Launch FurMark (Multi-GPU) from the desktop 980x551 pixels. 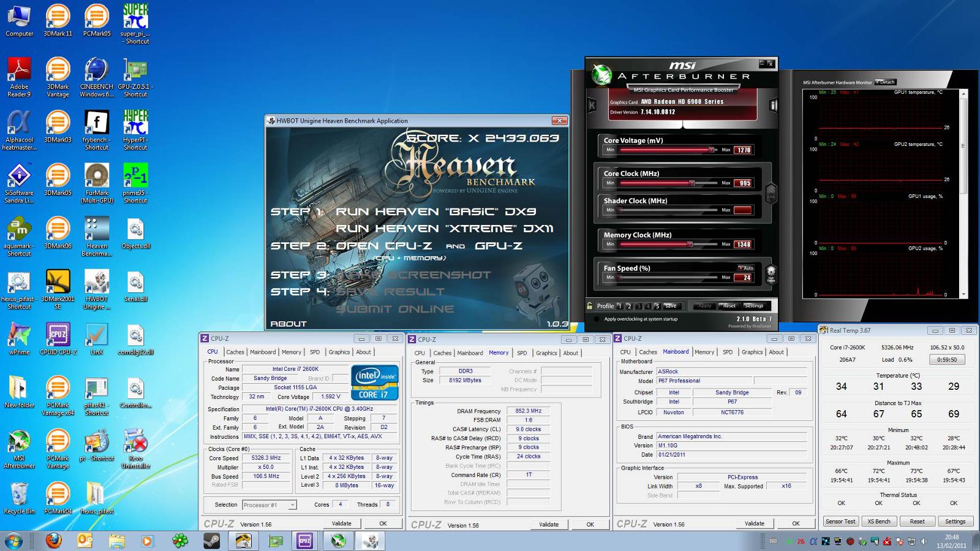point(97,183)
